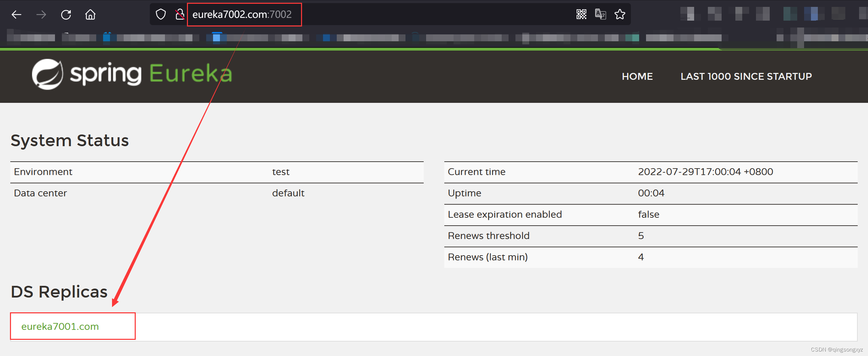Select the 'false' lease expiration value
Screen dimensions: 868x356
[x=648, y=214]
